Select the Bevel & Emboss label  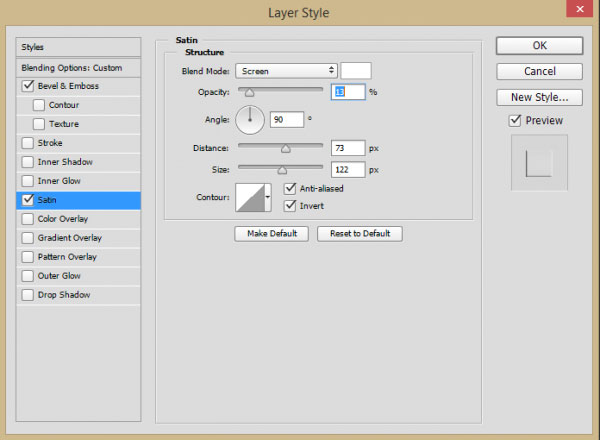pos(68,86)
